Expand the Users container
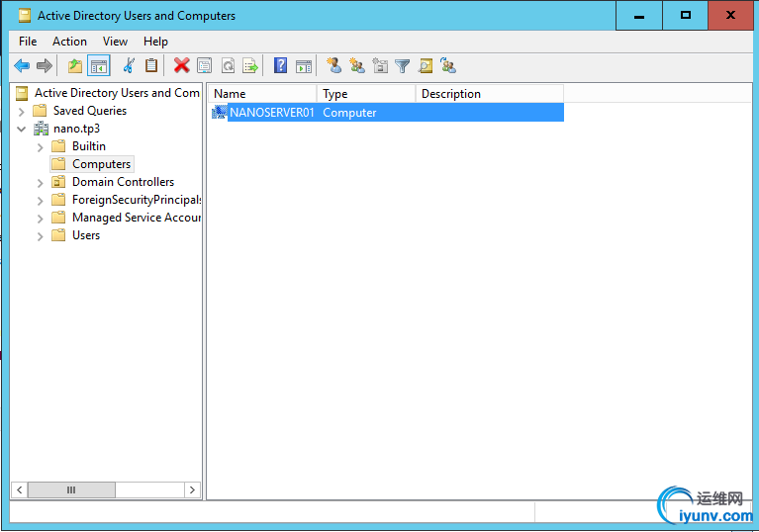The width and height of the screenshot is (759, 532). tap(41, 236)
